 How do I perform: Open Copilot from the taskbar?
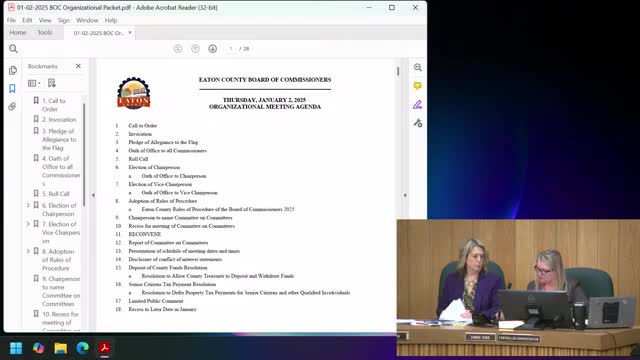[38, 348]
